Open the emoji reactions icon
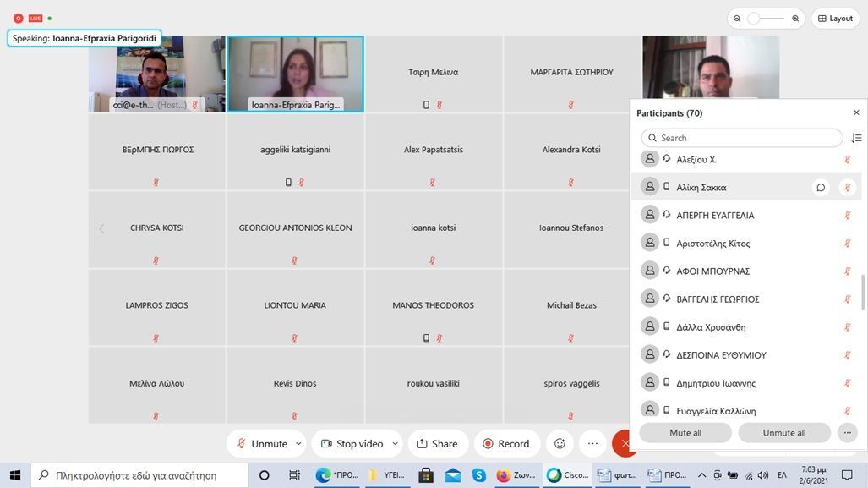The width and height of the screenshot is (868, 488). tap(560, 444)
